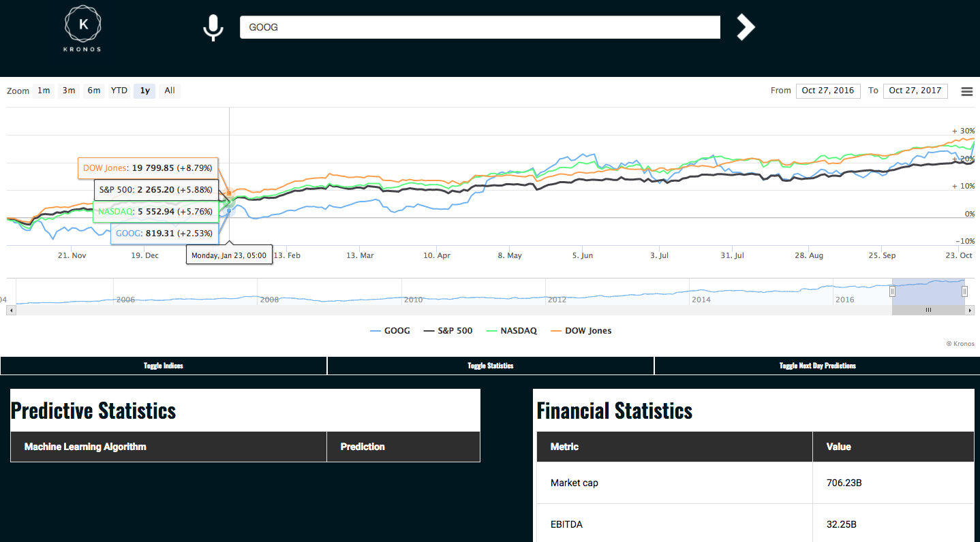Edit the From date Oct 27, 2016
Viewport: 980px width, 542px height.
tap(828, 91)
